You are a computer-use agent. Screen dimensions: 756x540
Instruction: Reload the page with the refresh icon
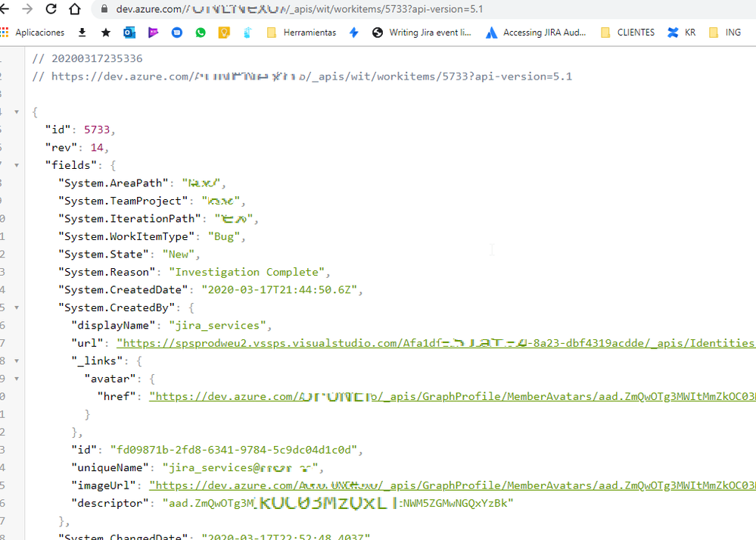pyautogui.click(x=51, y=8)
